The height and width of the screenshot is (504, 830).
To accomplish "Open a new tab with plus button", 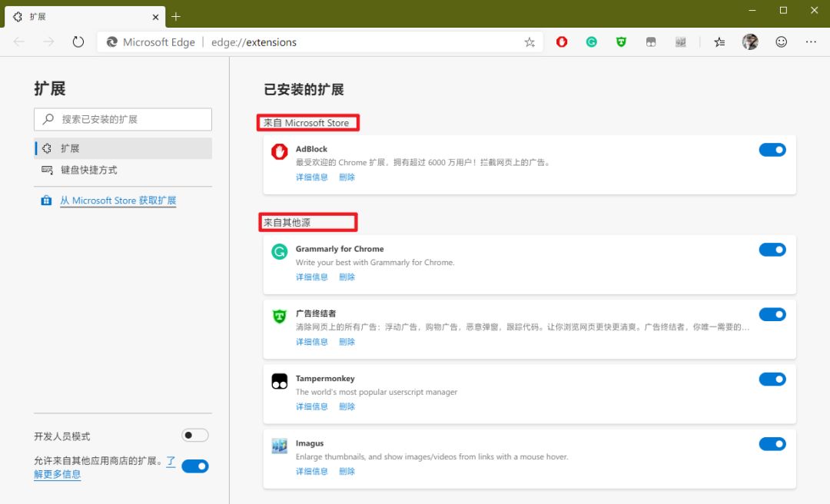I will [176, 16].
